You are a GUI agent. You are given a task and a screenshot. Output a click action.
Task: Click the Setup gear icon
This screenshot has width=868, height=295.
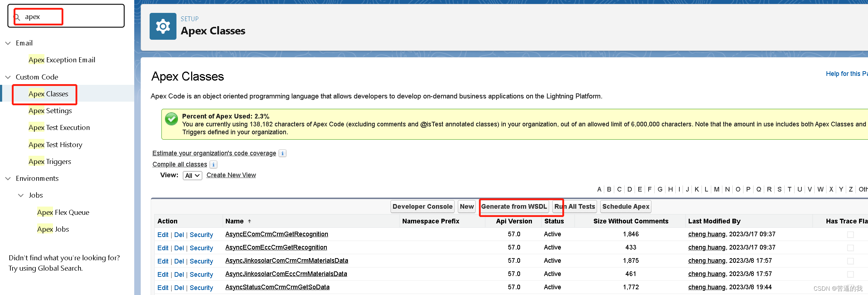163,26
